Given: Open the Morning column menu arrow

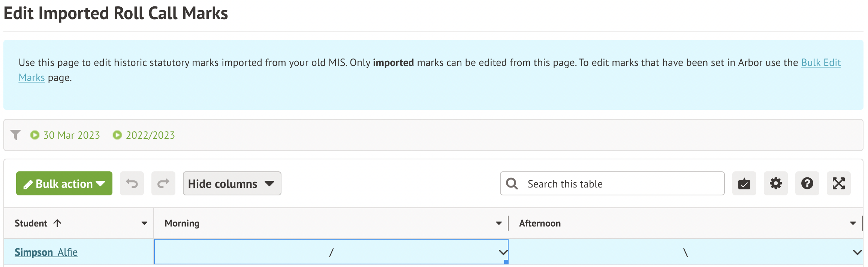Looking at the screenshot, I should pyautogui.click(x=499, y=223).
